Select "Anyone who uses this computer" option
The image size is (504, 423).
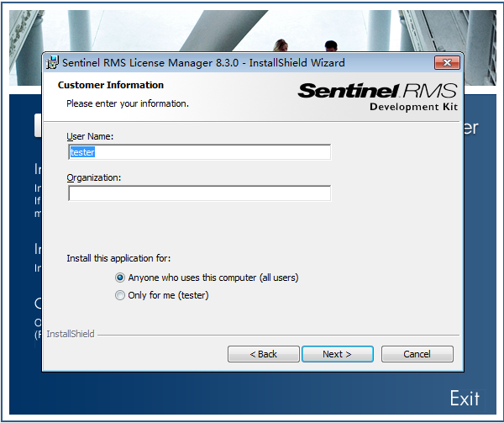120,278
